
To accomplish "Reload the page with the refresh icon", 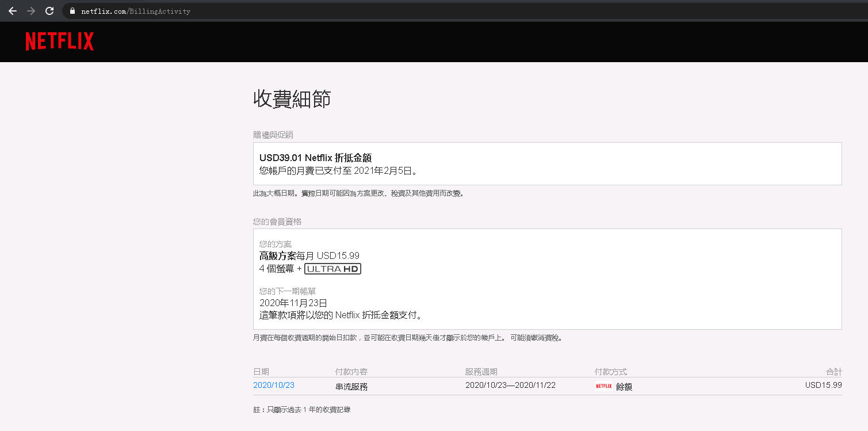I will tap(49, 11).
